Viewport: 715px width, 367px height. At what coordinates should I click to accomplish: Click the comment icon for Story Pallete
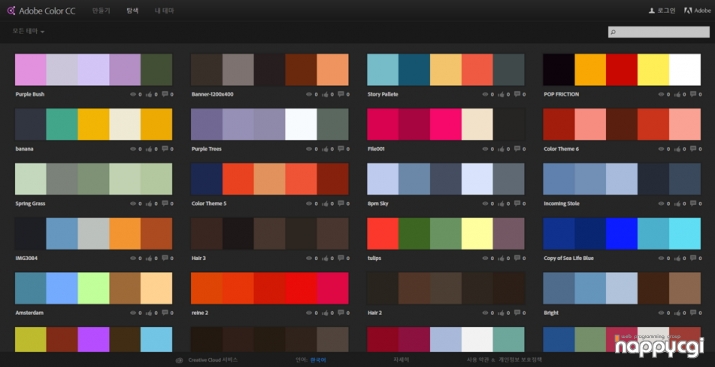(x=518, y=94)
